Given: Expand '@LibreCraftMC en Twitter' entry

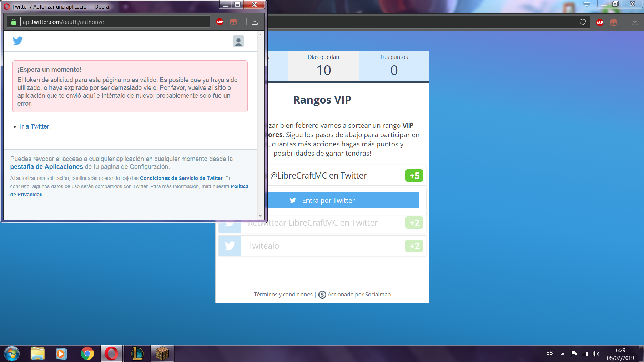Looking at the screenshot, I should [x=346, y=175].
